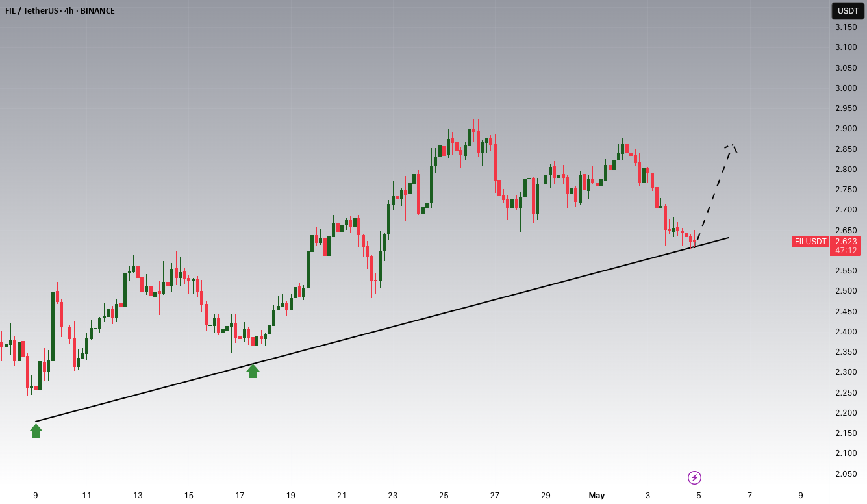This screenshot has width=867, height=504.
Task: Click the FILUSDT price label tag
Action: [x=810, y=242]
